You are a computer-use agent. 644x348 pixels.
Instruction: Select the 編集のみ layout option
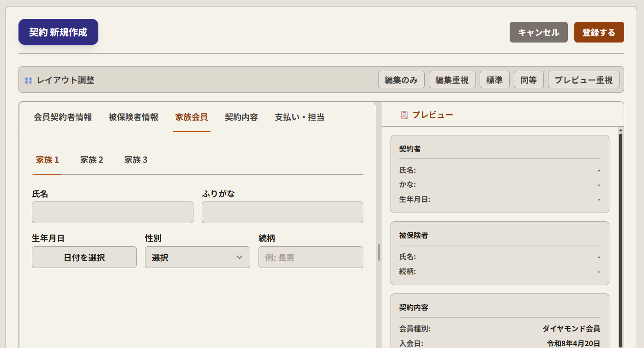(401, 79)
